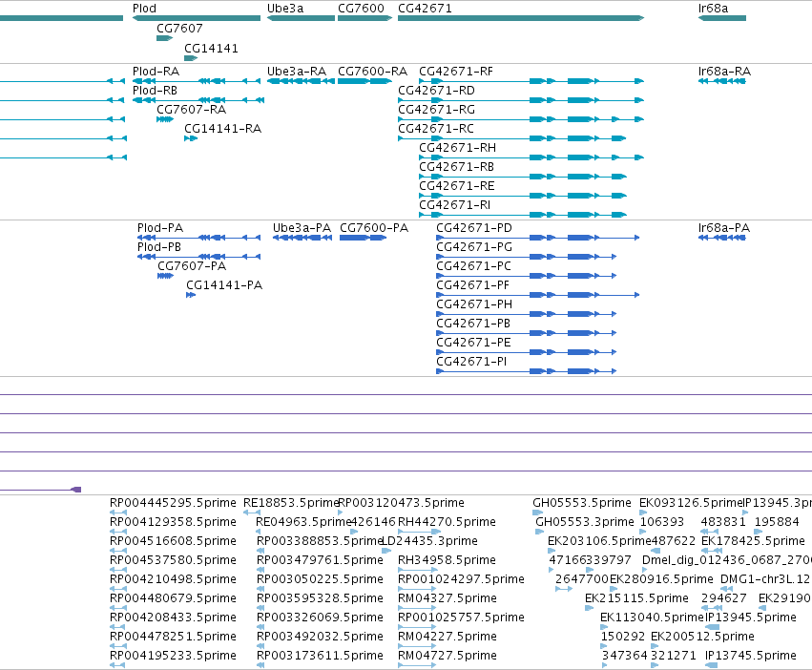This screenshot has width=812, height=670.
Task: Select protein Plod-PB
Action: [198, 257]
